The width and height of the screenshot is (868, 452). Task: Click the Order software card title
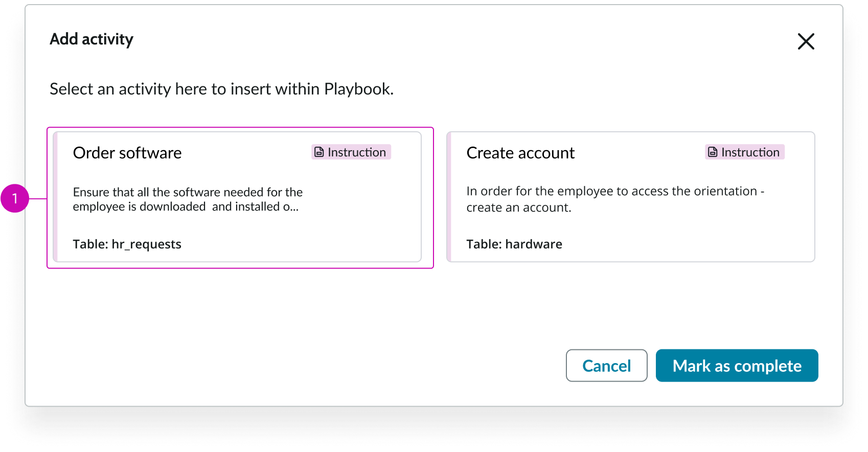(127, 153)
